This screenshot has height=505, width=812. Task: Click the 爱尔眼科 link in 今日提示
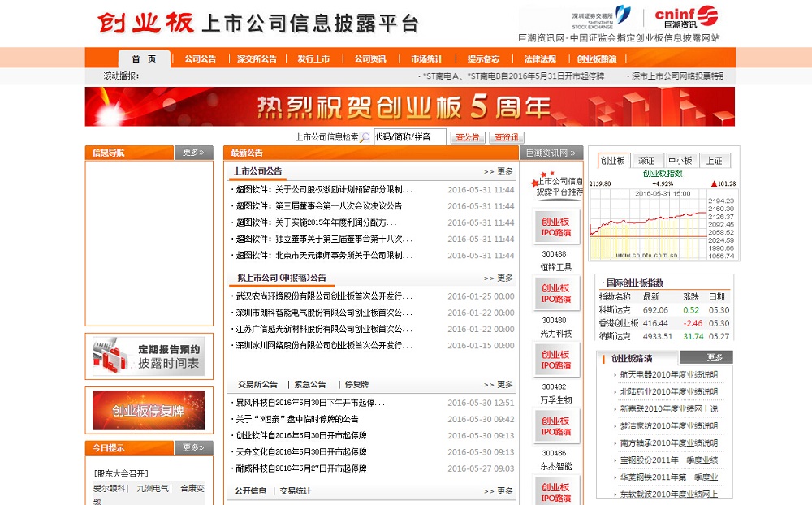coord(110,488)
